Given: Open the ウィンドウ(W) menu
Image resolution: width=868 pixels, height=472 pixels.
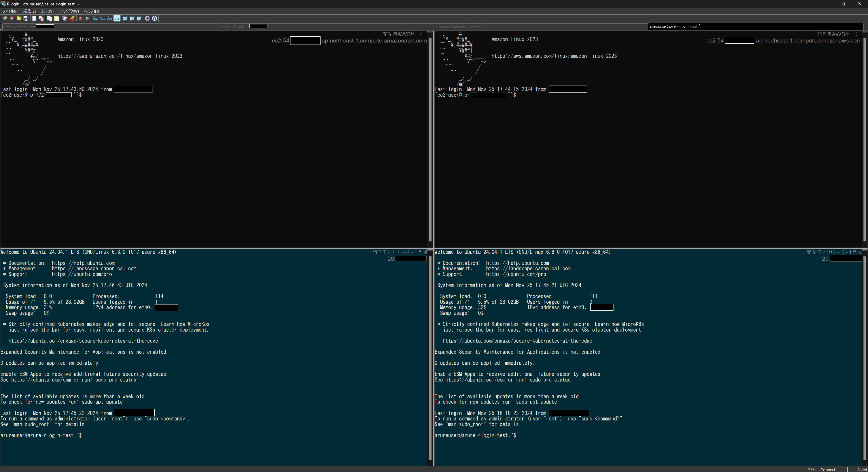Looking at the screenshot, I should (68, 11).
